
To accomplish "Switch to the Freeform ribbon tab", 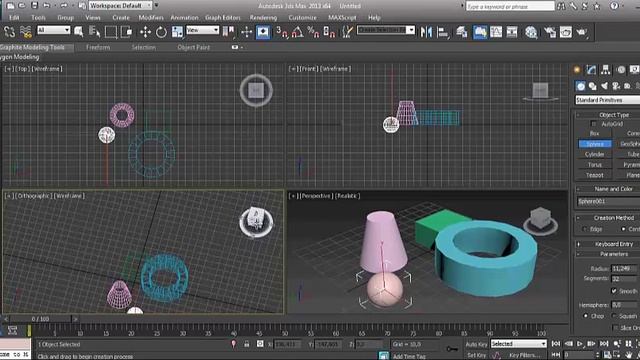I will coord(98,47).
